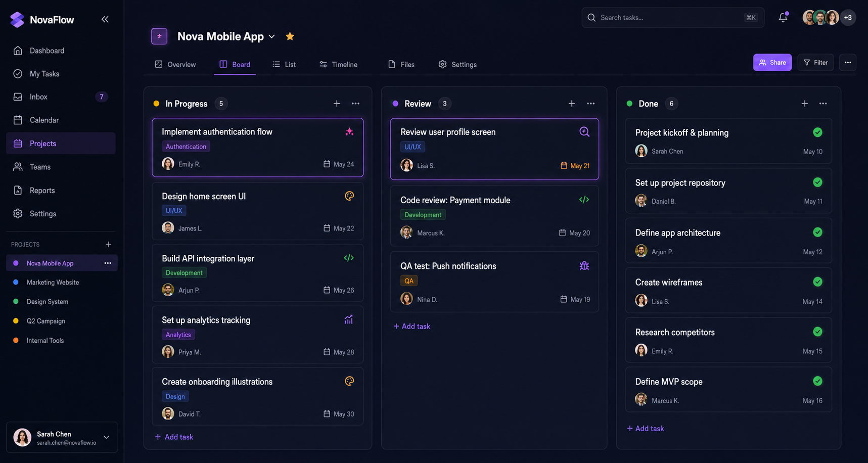Click the QA tag on Push notifications card

[409, 281]
